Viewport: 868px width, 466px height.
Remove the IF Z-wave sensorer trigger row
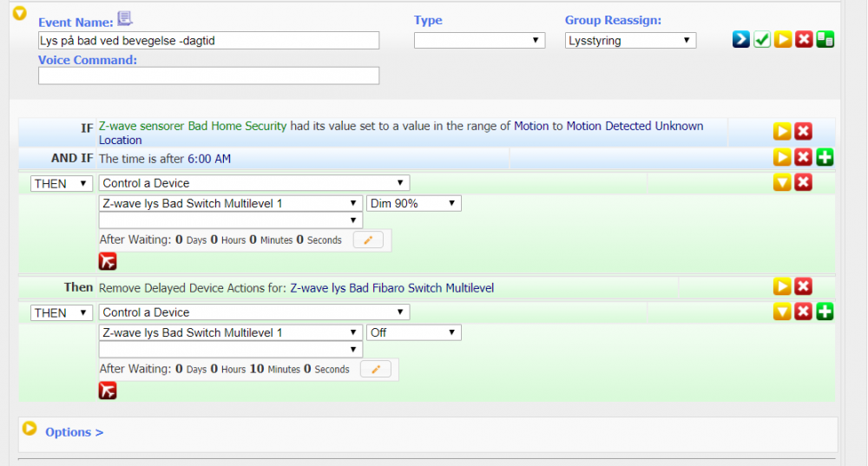pyautogui.click(x=804, y=131)
